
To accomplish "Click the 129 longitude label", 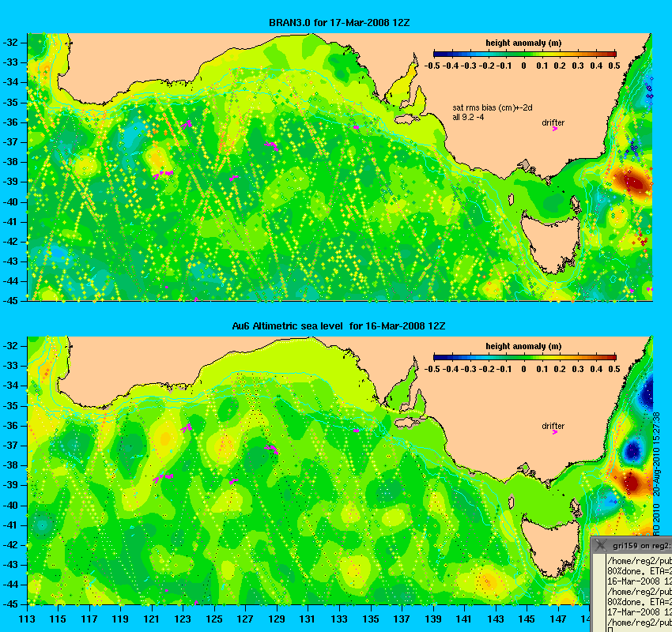I will pyautogui.click(x=277, y=619).
